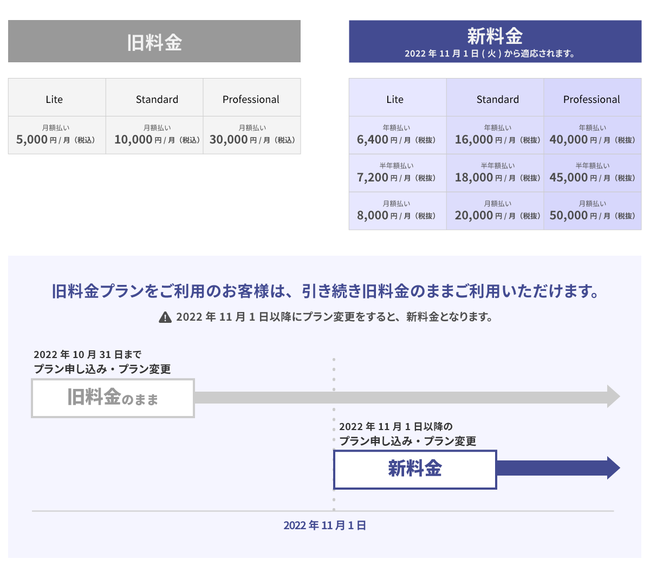650x585 pixels.
Task: Click the white 新料金 box on the timeline
Action: (x=414, y=468)
